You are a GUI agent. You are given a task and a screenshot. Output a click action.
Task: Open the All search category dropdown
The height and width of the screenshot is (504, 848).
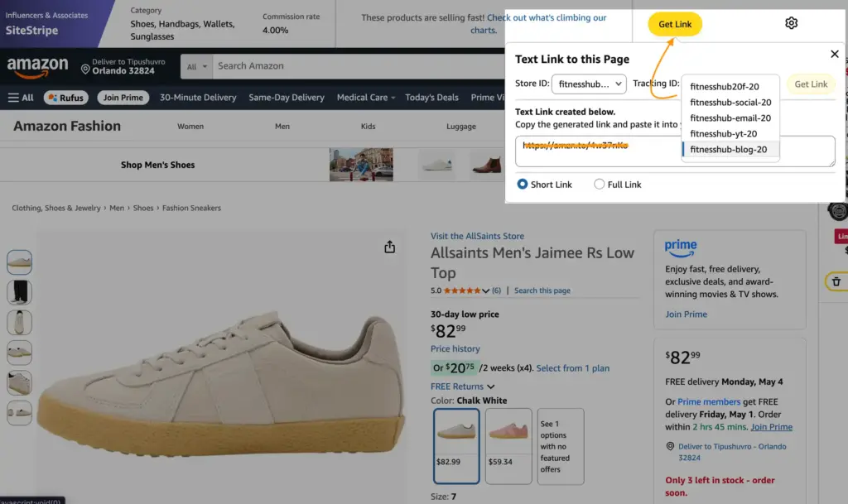(196, 66)
